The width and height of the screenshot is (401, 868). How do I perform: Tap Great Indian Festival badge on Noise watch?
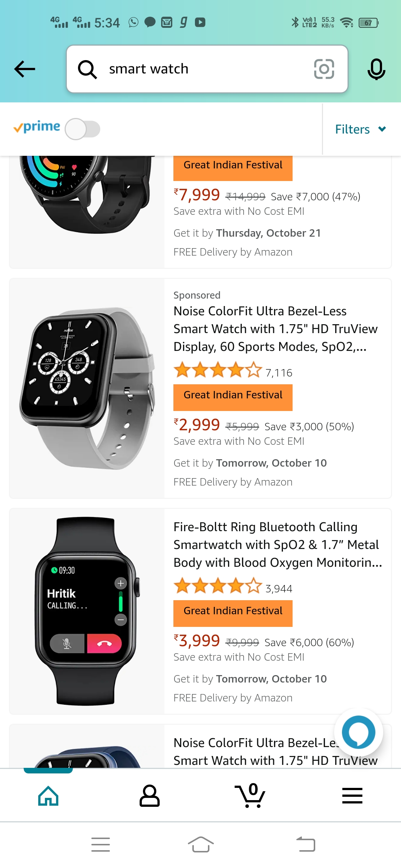[233, 395]
